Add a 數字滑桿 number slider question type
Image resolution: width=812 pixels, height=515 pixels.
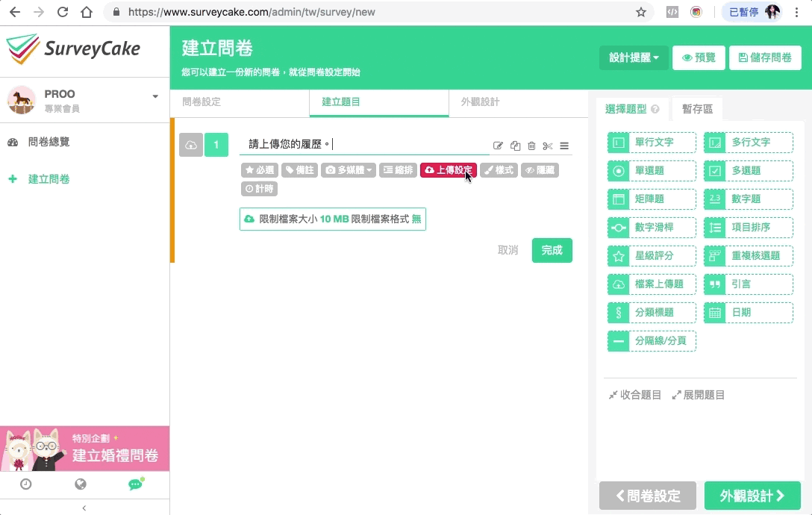pyautogui.click(x=652, y=228)
